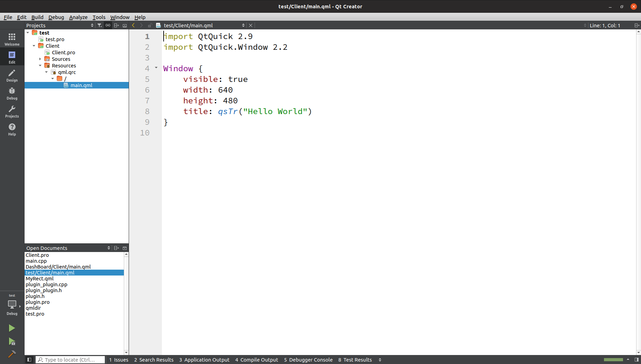The image size is (641, 364).
Task: Open Help mode in the left sidebar
Action: 12,129
